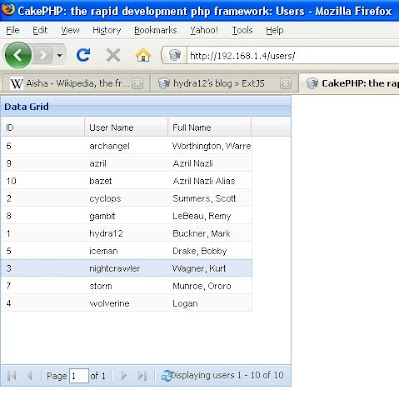Screen dimensions: 399x400
Task: Go to first page in paging toolbar
Action: pyautogui.click(x=12, y=376)
